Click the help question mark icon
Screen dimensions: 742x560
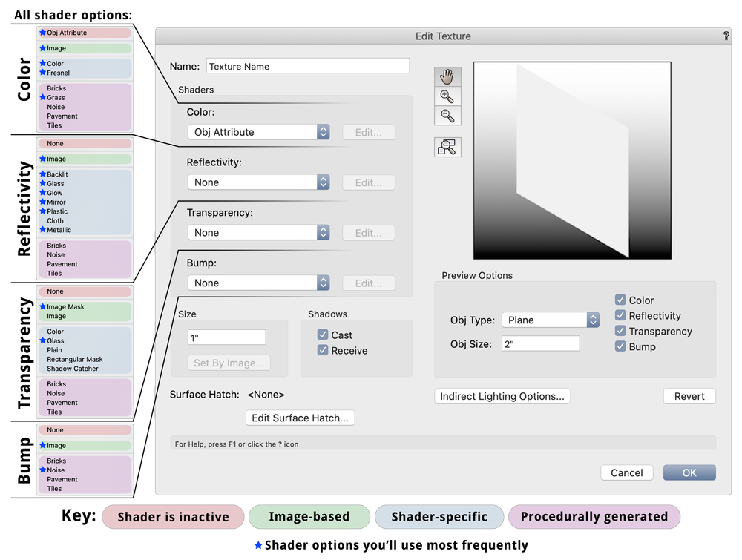726,35
